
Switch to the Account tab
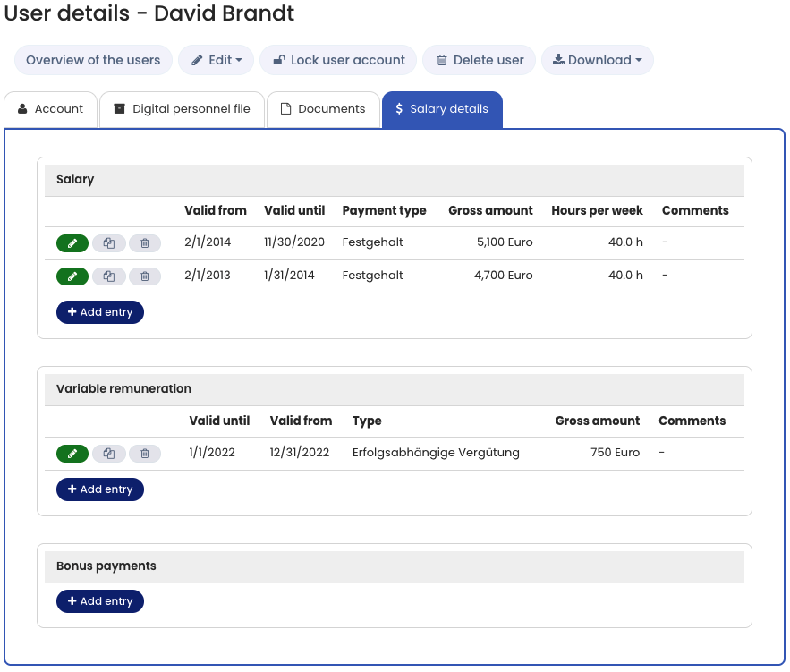click(50, 109)
